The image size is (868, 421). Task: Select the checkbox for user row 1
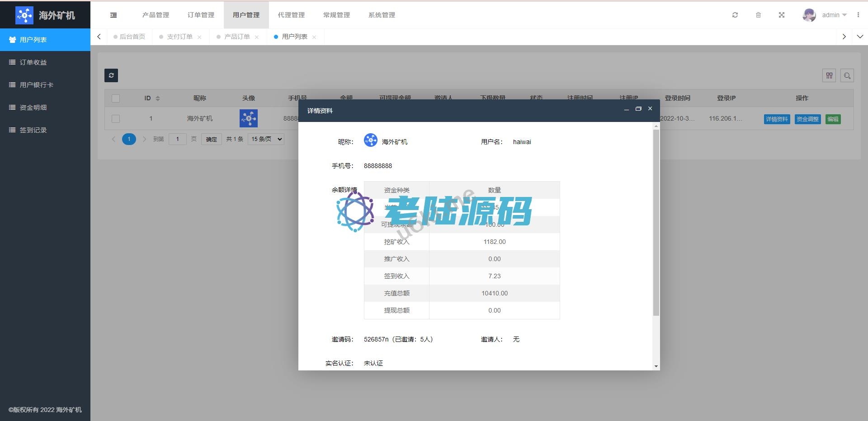pyautogui.click(x=116, y=119)
